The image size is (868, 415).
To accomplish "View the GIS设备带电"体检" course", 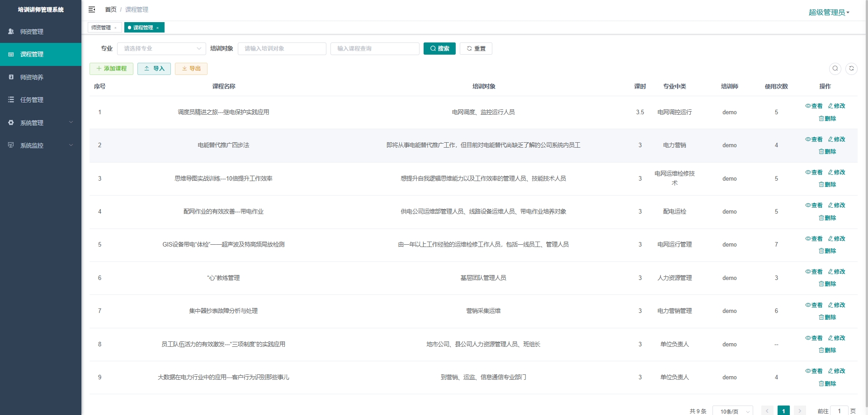I will [x=814, y=239].
